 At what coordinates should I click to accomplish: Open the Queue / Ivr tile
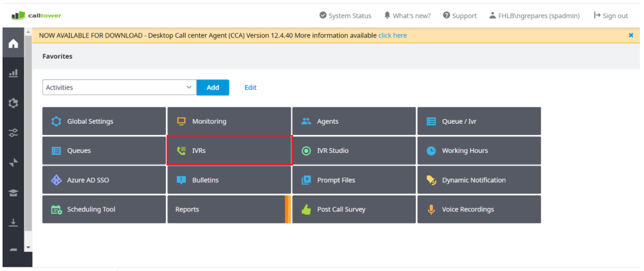click(x=479, y=121)
